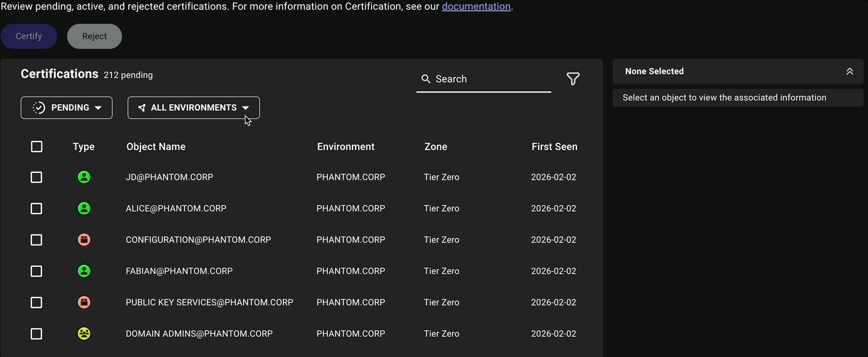868x357 pixels.
Task: Select CONFIGURATION@PHANTOM.CORP row checkbox
Action: (36, 240)
